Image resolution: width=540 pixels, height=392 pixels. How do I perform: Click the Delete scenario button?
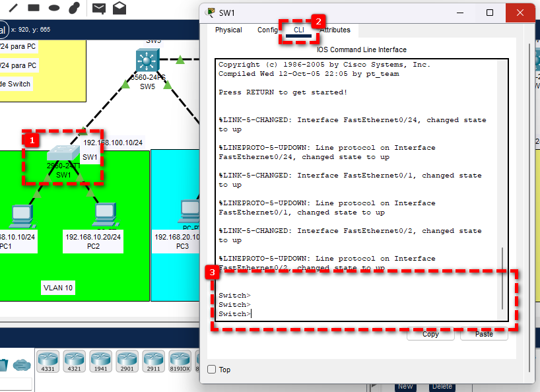pyautogui.click(x=442, y=387)
